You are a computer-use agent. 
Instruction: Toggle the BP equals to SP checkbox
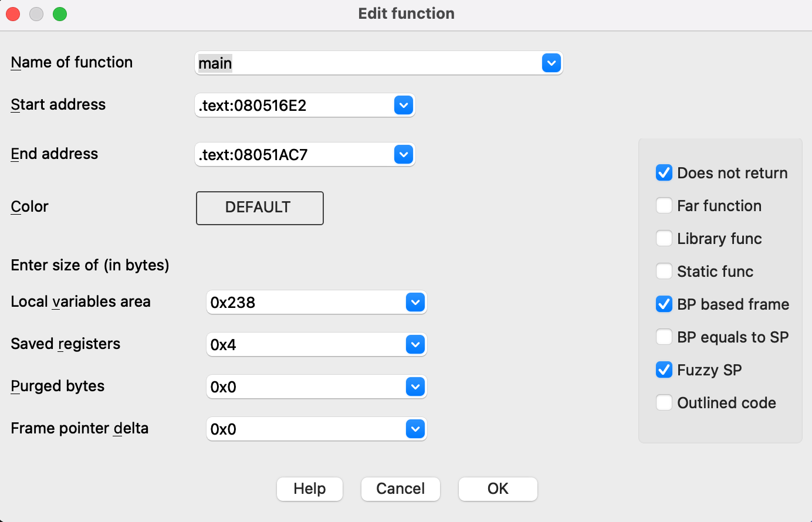[x=664, y=337]
